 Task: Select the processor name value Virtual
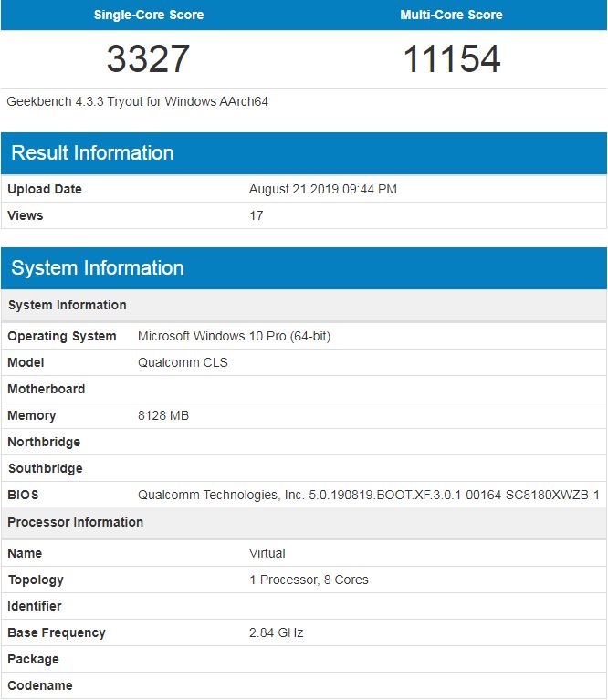(x=267, y=553)
